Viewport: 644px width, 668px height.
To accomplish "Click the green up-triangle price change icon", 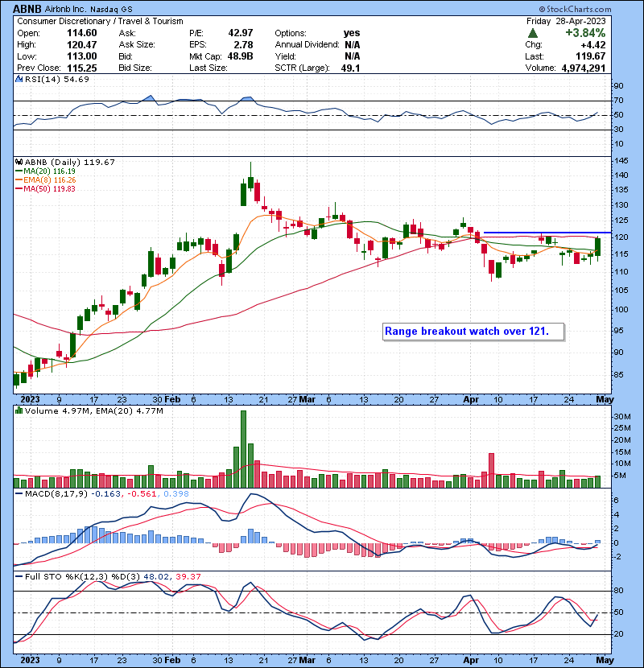I will [532, 33].
